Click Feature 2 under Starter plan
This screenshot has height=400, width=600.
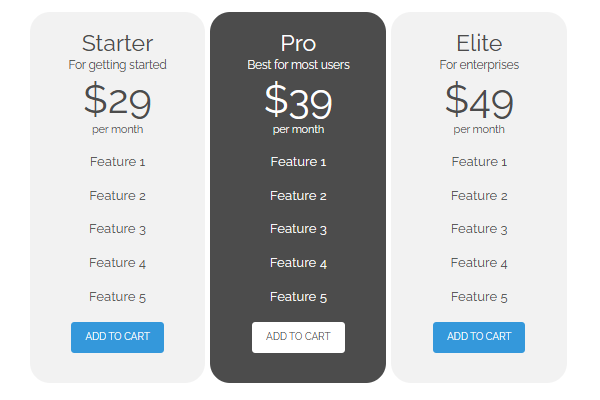[x=117, y=196]
